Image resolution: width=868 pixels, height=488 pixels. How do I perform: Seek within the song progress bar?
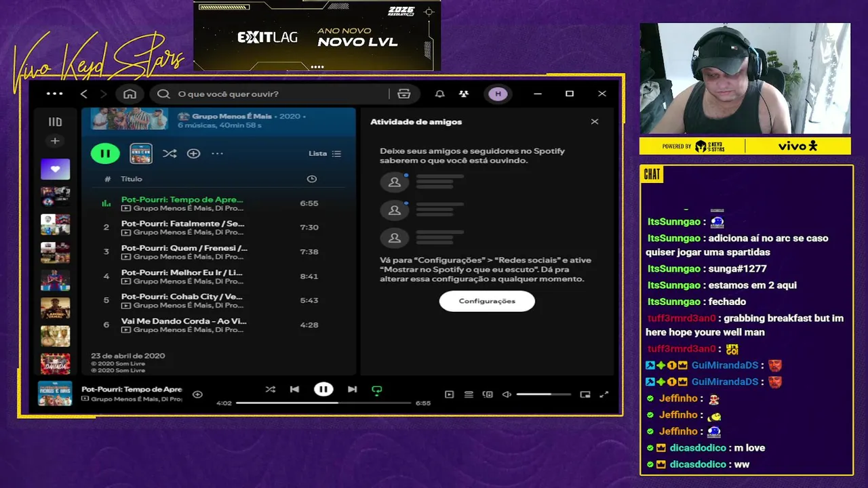[323, 403]
